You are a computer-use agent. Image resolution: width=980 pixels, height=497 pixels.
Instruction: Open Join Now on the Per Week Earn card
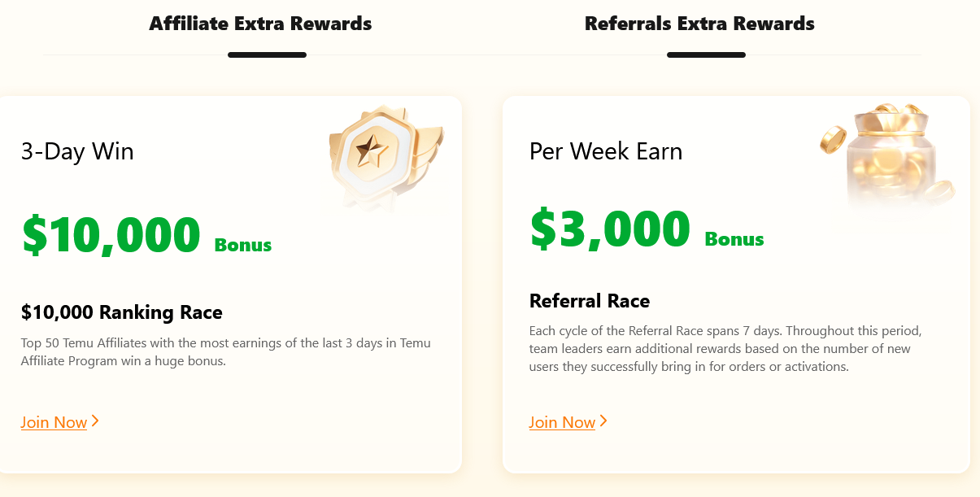pyautogui.click(x=562, y=421)
